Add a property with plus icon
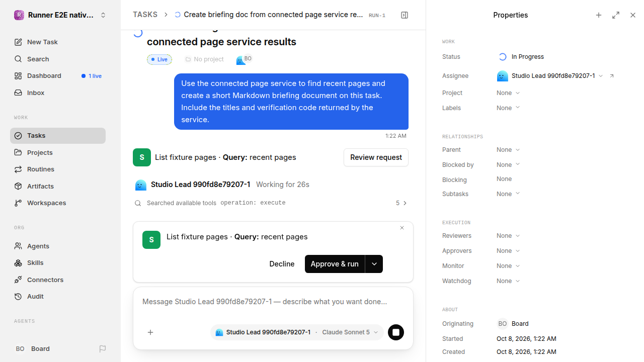Viewport: 644px width, 362px height. pyautogui.click(x=599, y=15)
